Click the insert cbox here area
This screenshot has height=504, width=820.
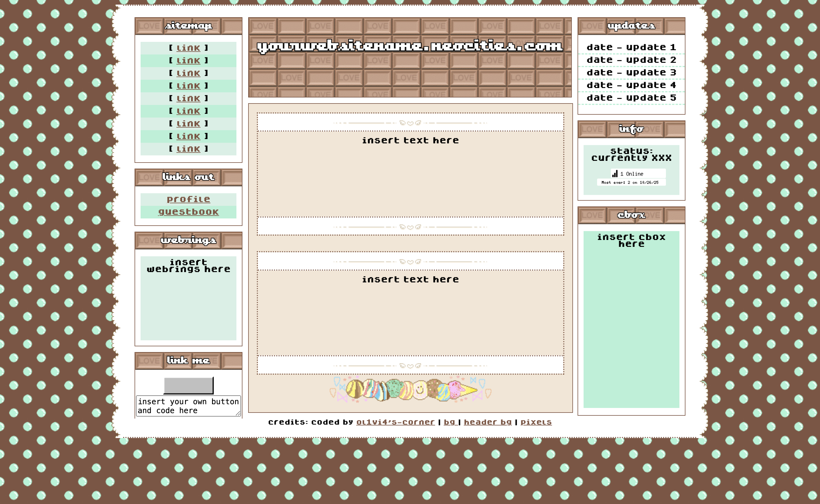point(631,240)
